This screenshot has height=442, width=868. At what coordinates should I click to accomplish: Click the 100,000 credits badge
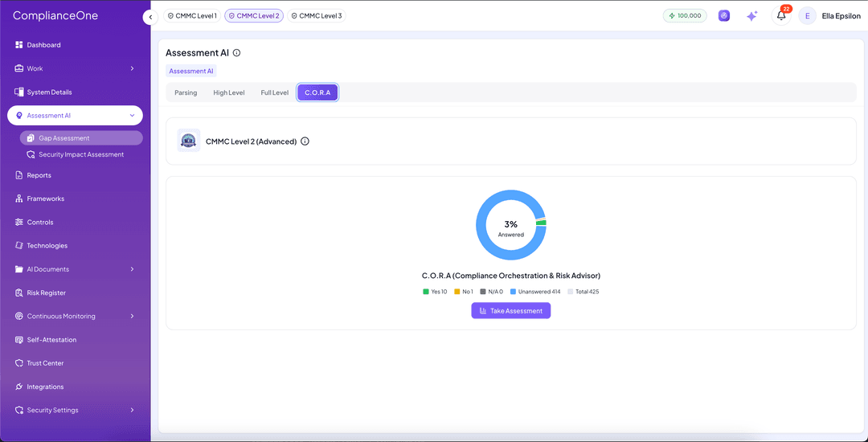(x=685, y=15)
